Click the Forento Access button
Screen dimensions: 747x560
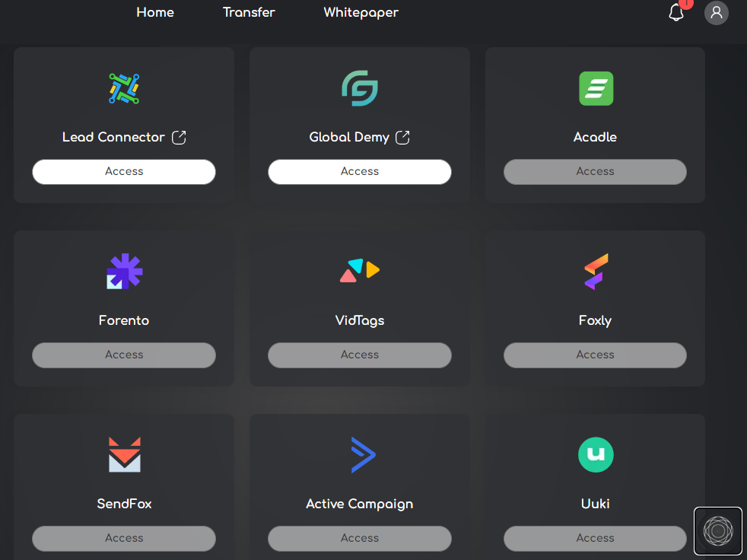point(124,355)
